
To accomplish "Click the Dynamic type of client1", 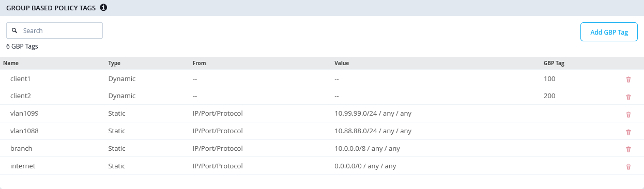I will tap(122, 79).
